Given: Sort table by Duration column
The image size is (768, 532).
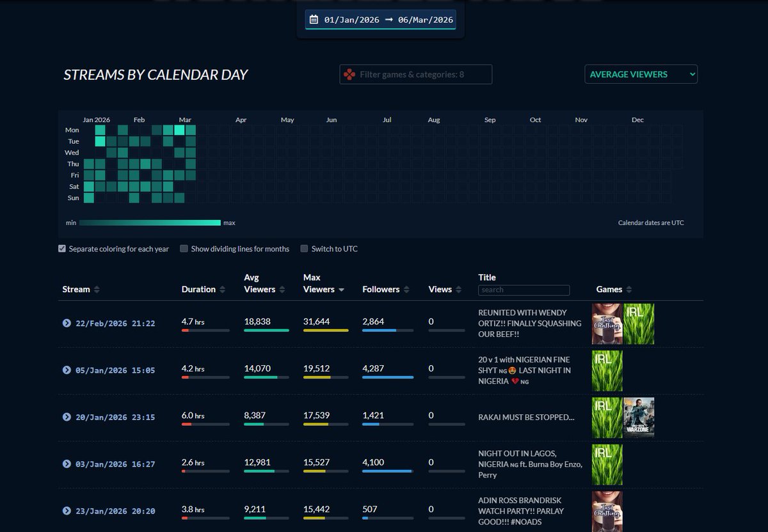Looking at the screenshot, I should tap(204, 289).
